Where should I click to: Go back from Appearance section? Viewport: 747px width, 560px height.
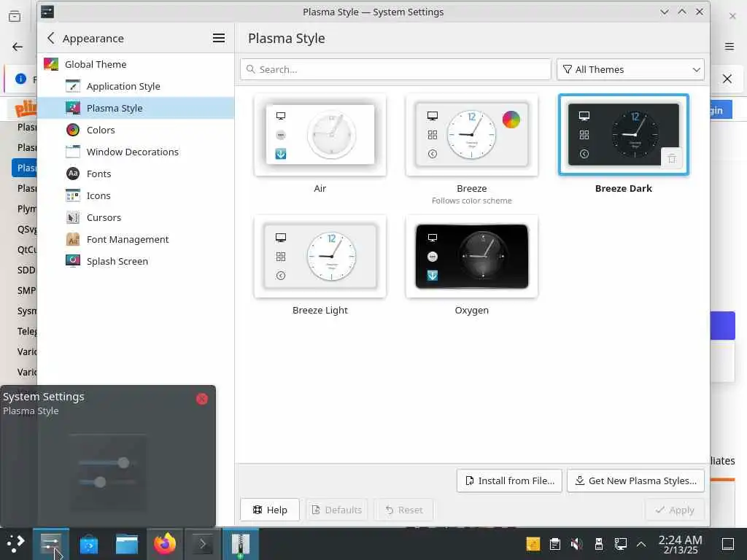[51, 38]
